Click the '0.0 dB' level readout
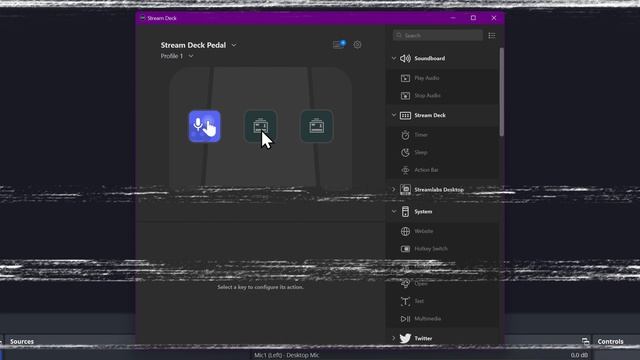640x360 pixels. click(x=579, y=355)
